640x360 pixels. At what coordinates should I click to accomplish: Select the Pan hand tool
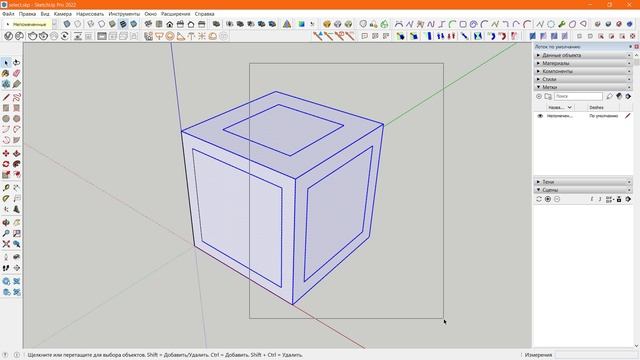click(16, 223)
